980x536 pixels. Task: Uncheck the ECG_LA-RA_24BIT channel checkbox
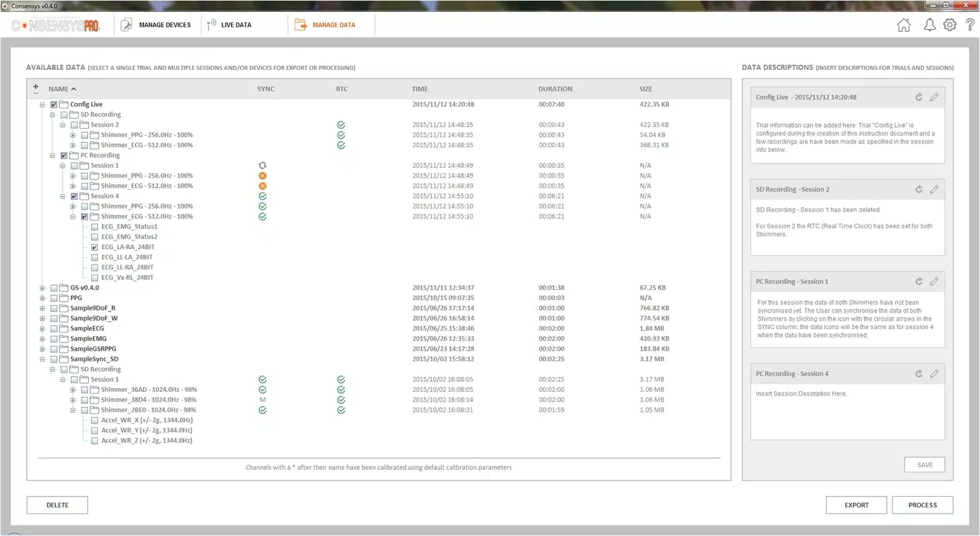(95, 247)
